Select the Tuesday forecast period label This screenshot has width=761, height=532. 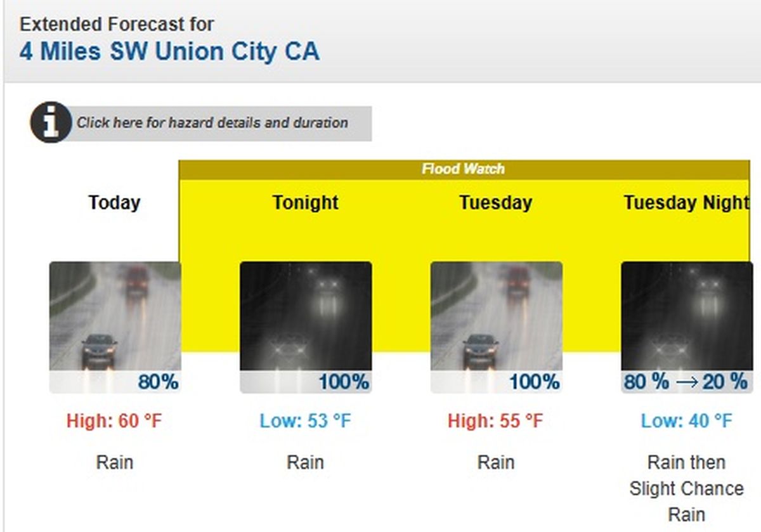(495, 203)
